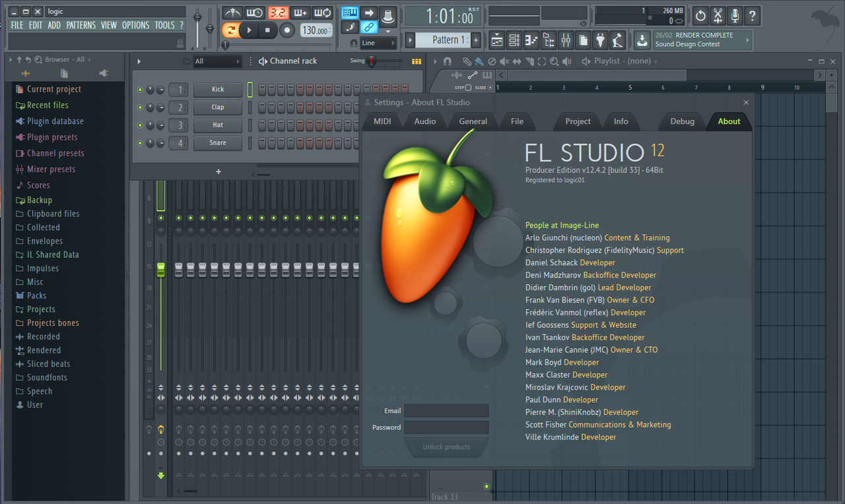Toggle the Kick channel mute LED
Screen dimensions: 845x504
140,89
